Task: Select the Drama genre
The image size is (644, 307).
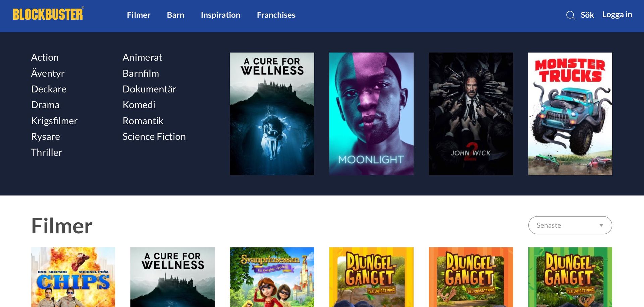Action: click(x=45, y=105)
